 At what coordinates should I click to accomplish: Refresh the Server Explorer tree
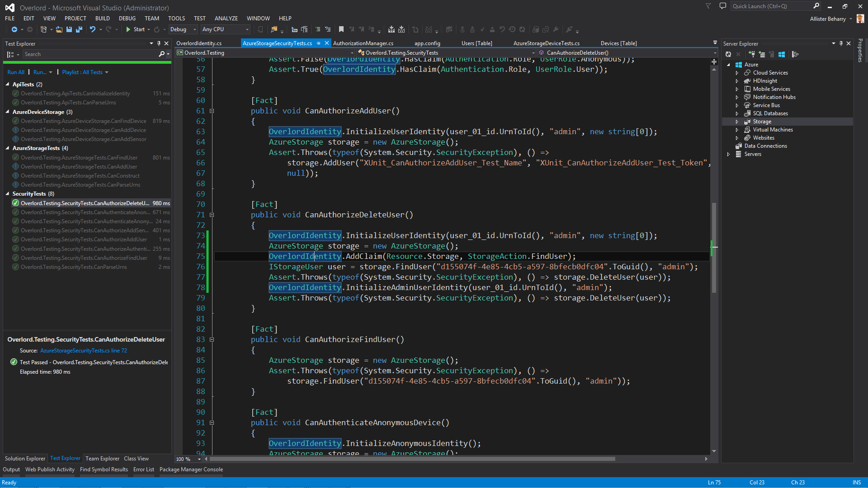[x=728, y=54]
